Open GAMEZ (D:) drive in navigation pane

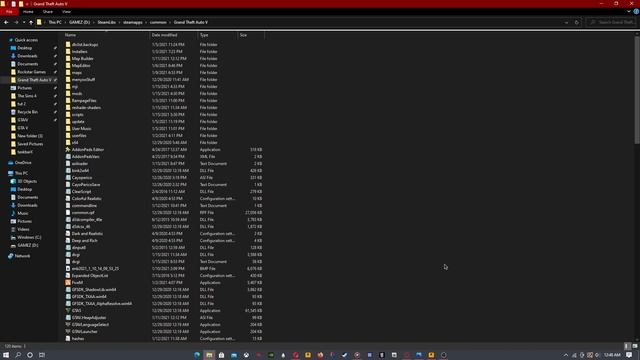click(28, 245)
